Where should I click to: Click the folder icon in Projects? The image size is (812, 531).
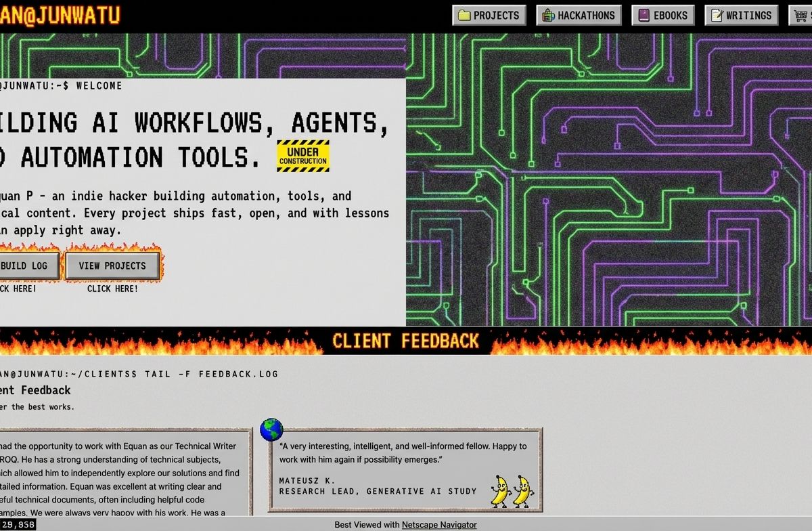464,15
